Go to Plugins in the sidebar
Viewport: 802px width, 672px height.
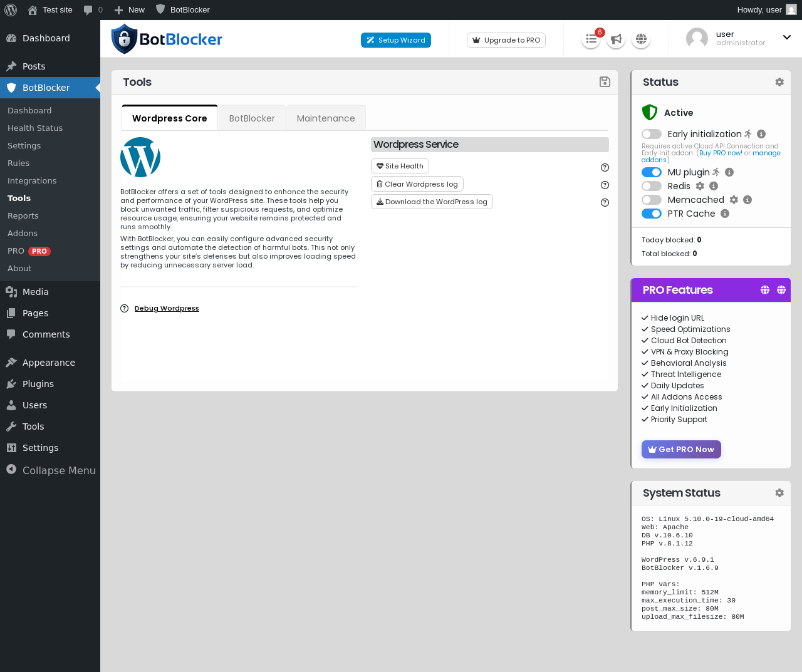point(50,384)
